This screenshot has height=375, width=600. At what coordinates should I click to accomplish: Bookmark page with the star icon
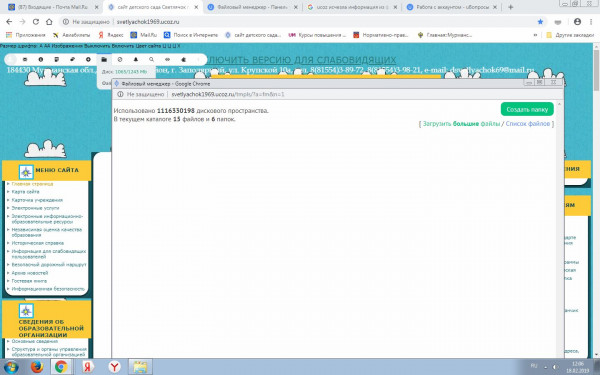click(x=540, y=22)
